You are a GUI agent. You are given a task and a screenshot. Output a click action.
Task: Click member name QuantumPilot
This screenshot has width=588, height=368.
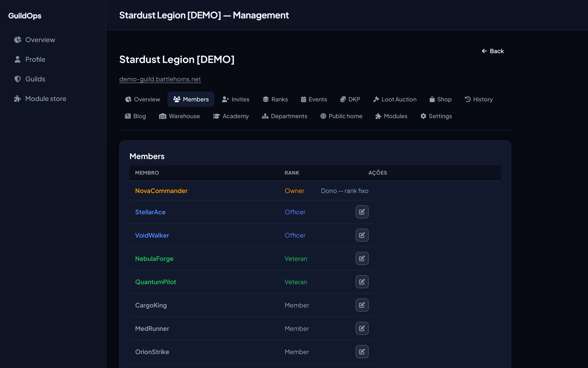pos(156,282)
